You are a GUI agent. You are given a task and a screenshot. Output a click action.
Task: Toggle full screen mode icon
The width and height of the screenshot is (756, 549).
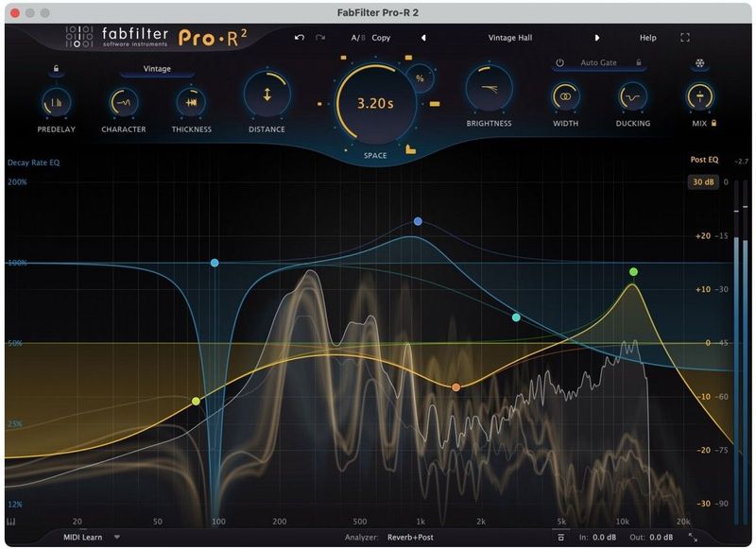click(684, 38)
